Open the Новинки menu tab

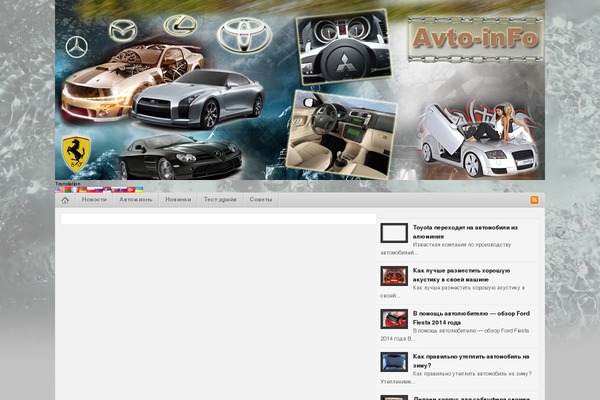178,200
